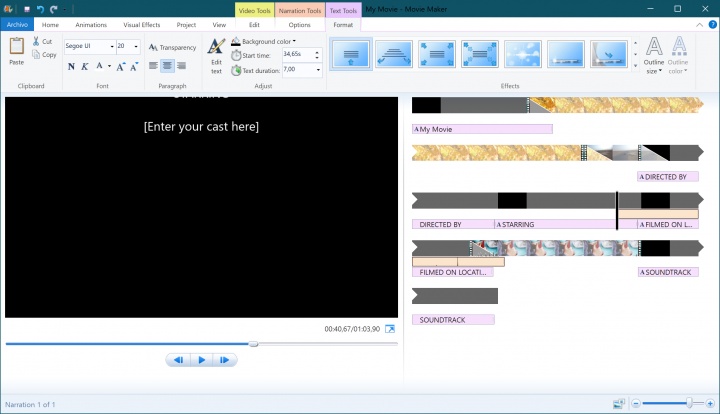The height and width of the screenshot is (414, 720).
Task: Choose the font color A icon
Action: coord(99,66)
